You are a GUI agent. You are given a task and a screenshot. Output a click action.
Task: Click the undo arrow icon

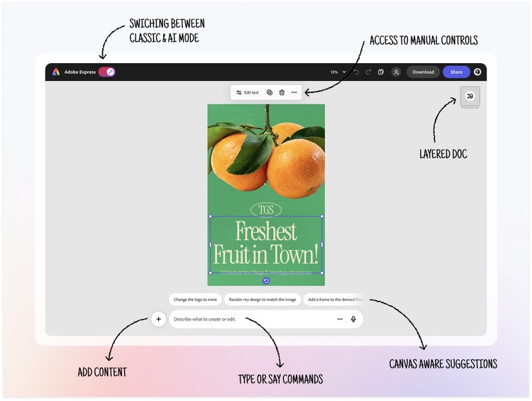coord(356,72)
